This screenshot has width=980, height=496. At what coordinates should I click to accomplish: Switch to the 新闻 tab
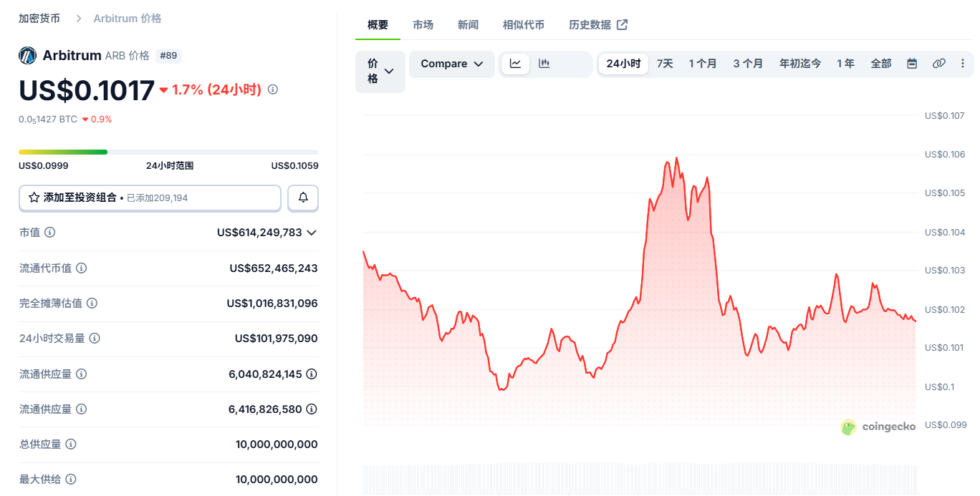[468, 25]
